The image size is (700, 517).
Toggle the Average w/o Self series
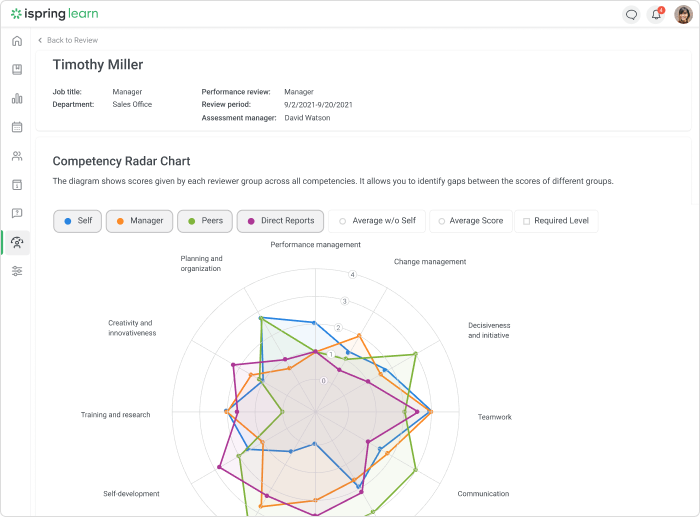click(376, 221)
